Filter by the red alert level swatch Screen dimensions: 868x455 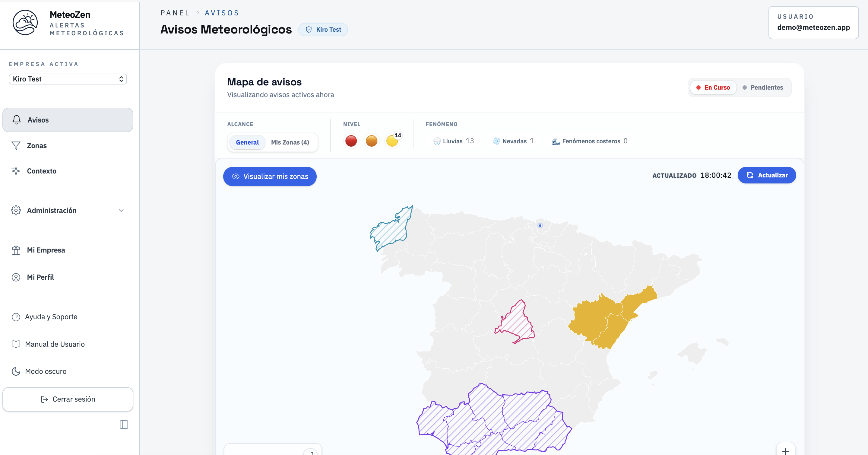(x=351, y=141)
